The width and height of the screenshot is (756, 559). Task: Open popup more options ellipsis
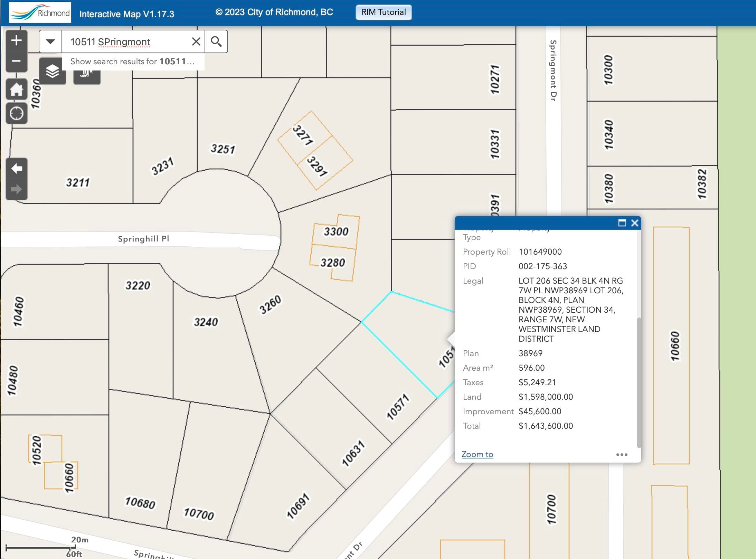point(622,455)
